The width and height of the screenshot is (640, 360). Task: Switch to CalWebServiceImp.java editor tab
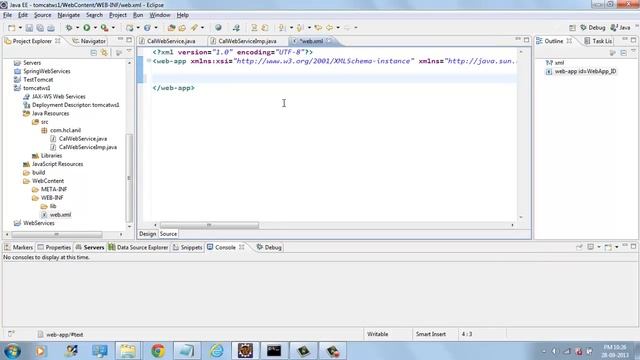244,41
